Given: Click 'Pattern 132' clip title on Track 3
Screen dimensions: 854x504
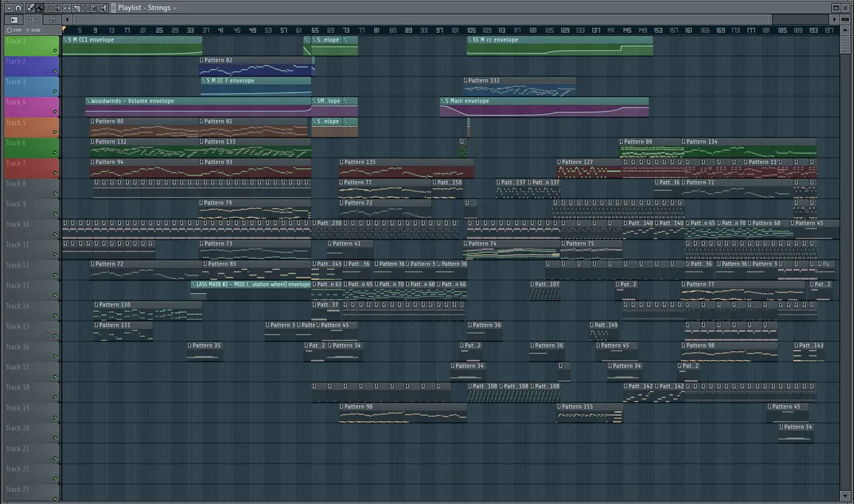Looking at the screenshot, I should point(484,81).
